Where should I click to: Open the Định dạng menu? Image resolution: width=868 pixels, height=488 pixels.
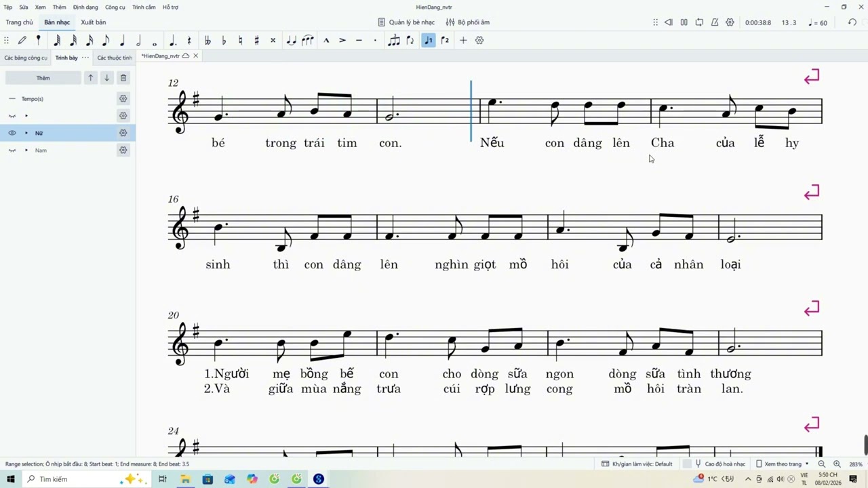(x=85, y=7)
